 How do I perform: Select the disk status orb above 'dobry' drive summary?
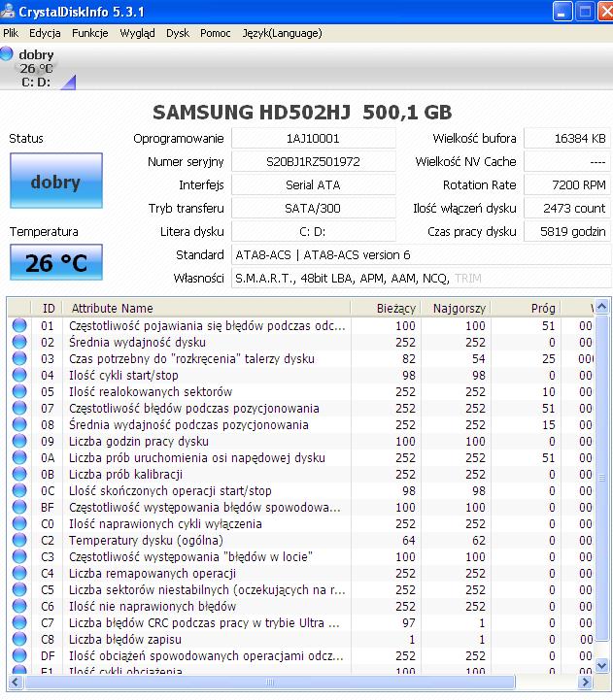coord(8,54)
